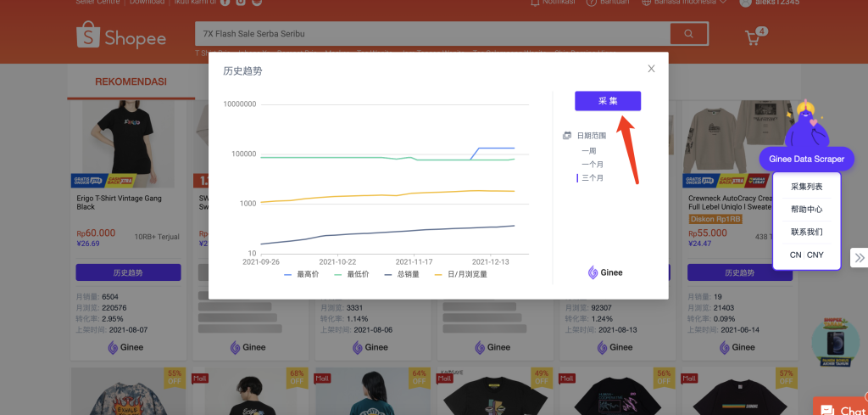The width and height of the screenshot is (868, 415).
Task: Open Notifikasi in the top bar
Action: click(x=553, y=3)
